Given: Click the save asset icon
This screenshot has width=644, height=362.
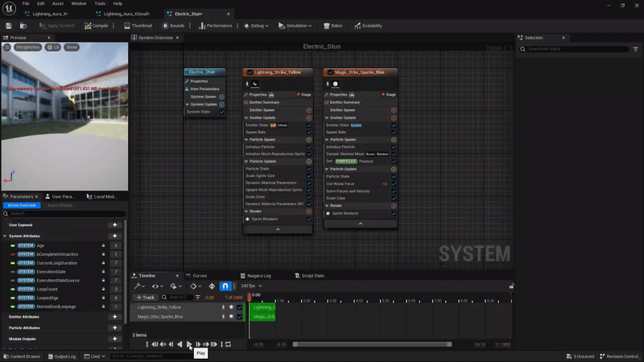Looking at the screenshot, I should tap(9, 26).
